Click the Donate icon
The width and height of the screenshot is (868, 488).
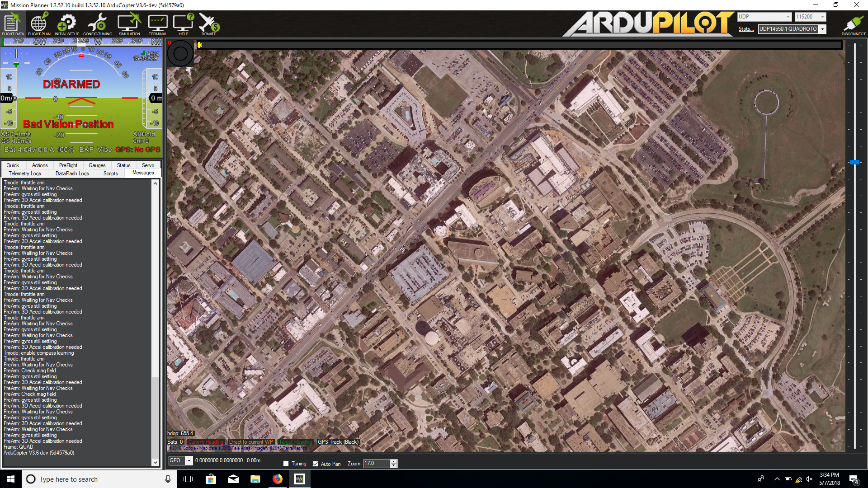coord(209,24)
